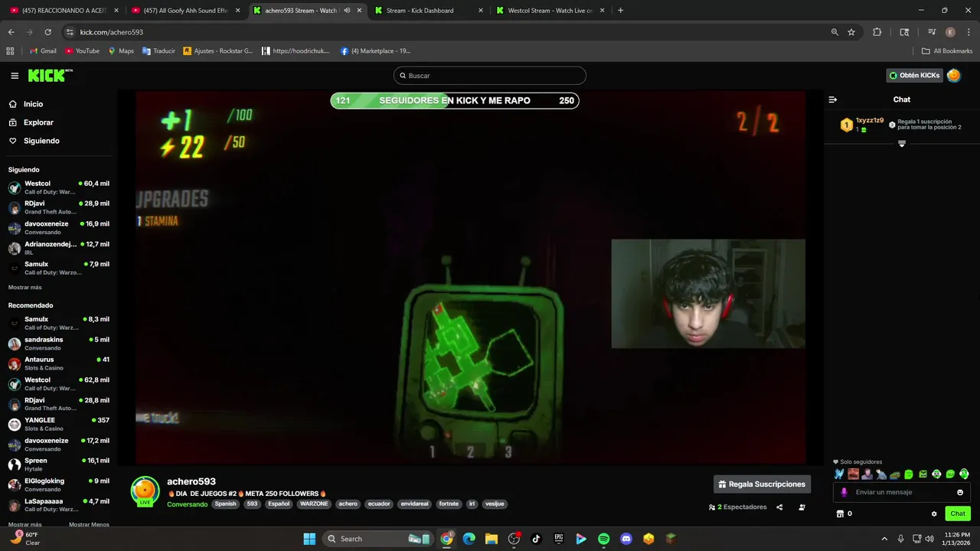This screenshot has height=551, width=980.
Task: Open YANGLEE Slots & Casino channel
Action: pyautogui.click(x=59, y=424)
